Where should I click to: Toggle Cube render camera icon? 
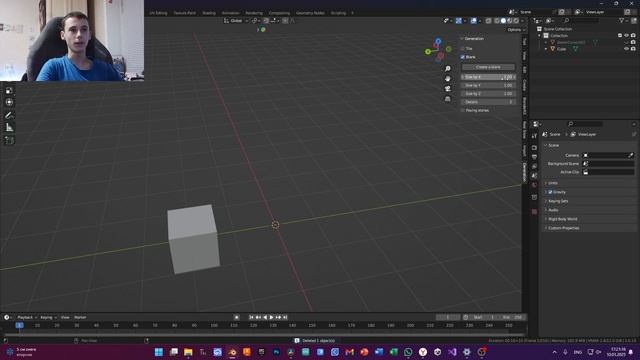[633, 49]
